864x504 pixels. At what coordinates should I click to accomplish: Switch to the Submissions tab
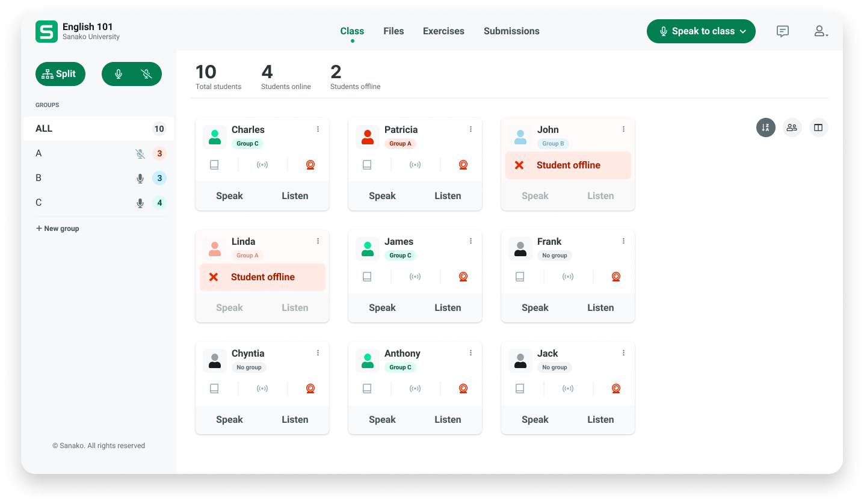coord(511,31)
